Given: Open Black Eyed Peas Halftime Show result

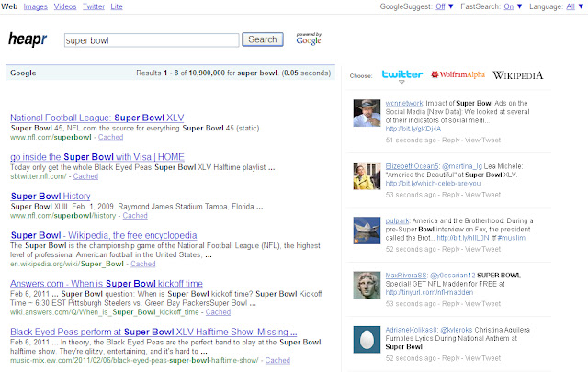Looking at the screenshot, I should click(153, 332).
